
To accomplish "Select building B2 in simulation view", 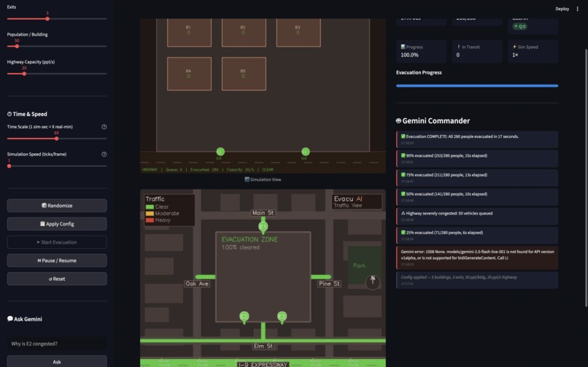I will pyautogui.click(x=244, y=33).
